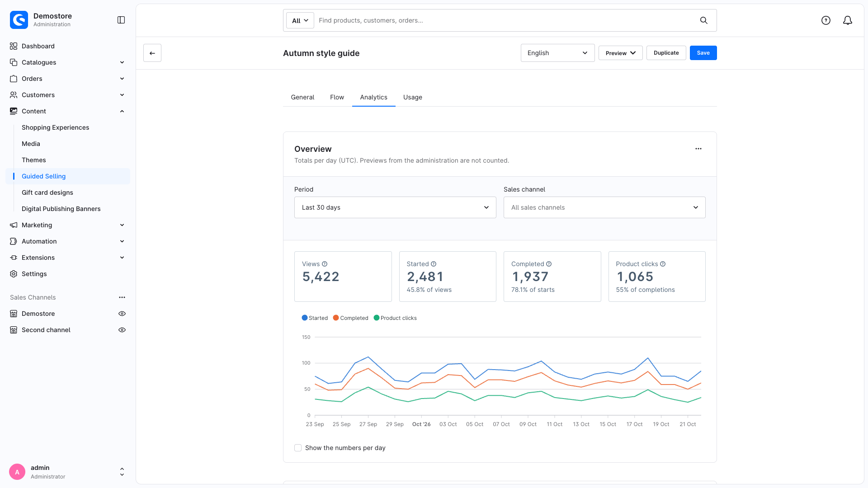Enable Show the numbers per day
The height and width of the screenshot is (488, 868).
pyautogui.click(x=298, y=448)
